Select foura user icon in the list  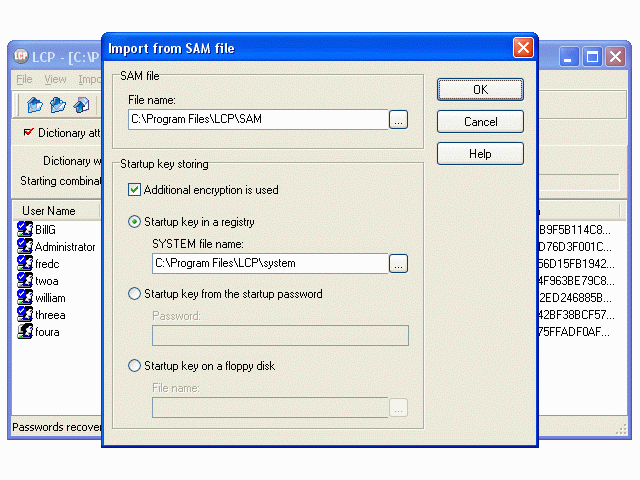[x=25, y=331]
